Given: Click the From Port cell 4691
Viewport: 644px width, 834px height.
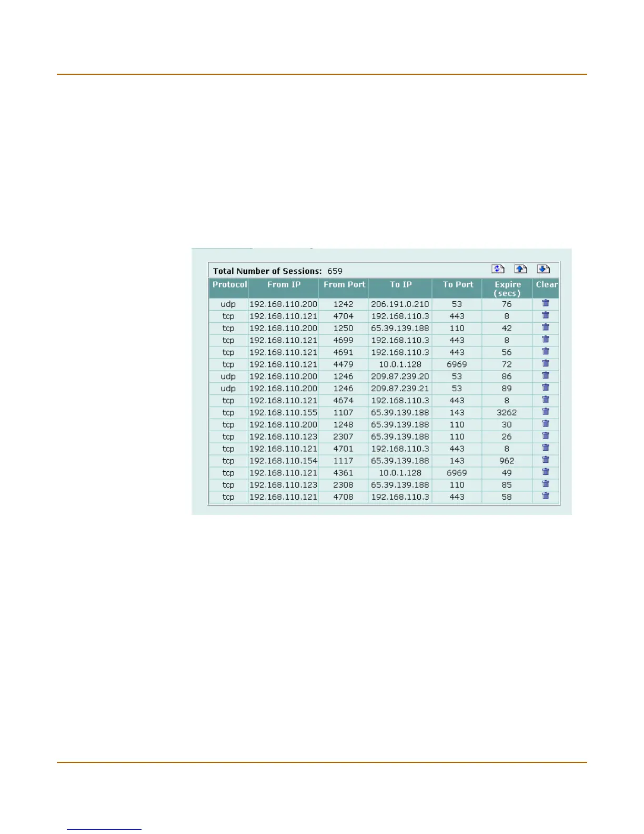Looking at the screenshot, I should tap(343, 352).
